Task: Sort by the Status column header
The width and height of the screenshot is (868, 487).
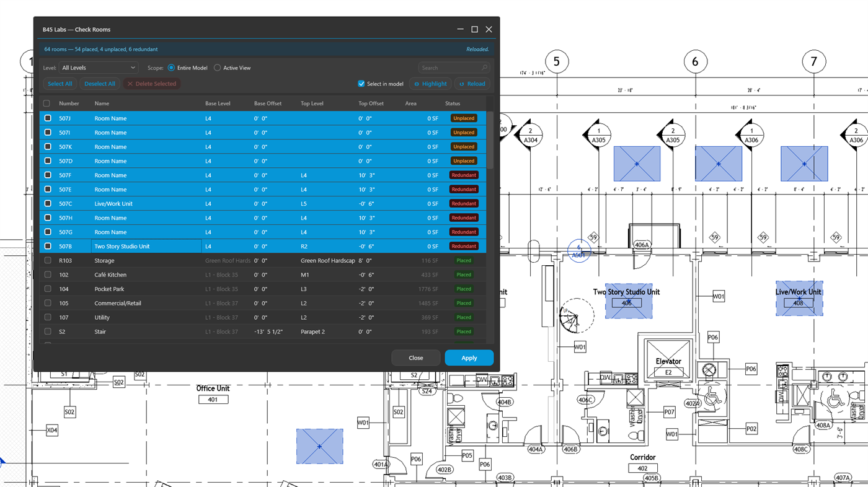Action: click(453, 103)
